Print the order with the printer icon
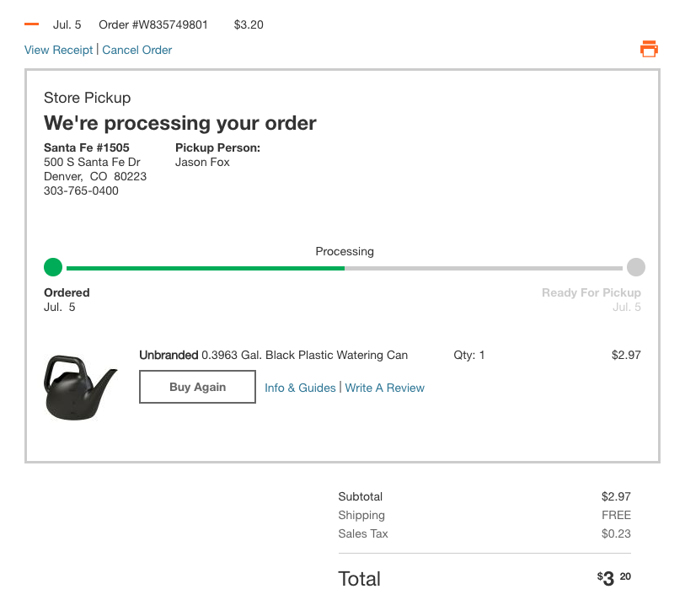 (x=649, y=49)
